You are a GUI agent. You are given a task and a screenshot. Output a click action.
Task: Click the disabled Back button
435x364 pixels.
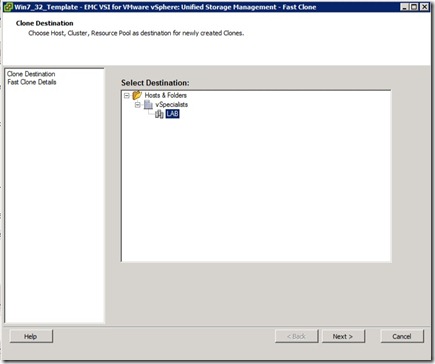(297, 336)
